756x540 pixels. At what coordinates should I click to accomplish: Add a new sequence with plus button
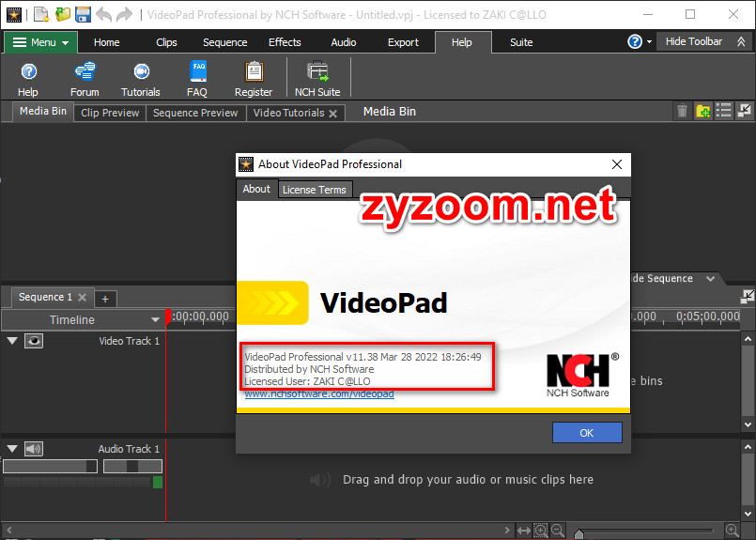click(105, 299)
